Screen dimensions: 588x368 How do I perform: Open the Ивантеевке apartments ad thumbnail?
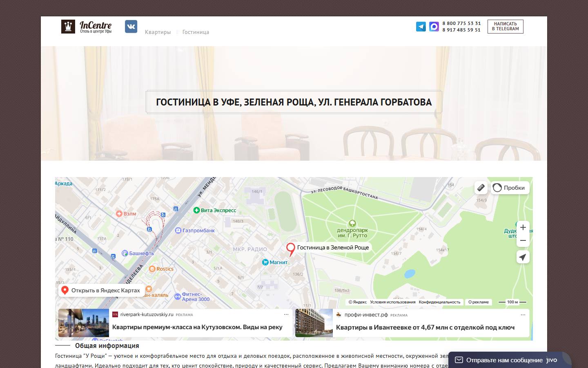pos(314,323)
